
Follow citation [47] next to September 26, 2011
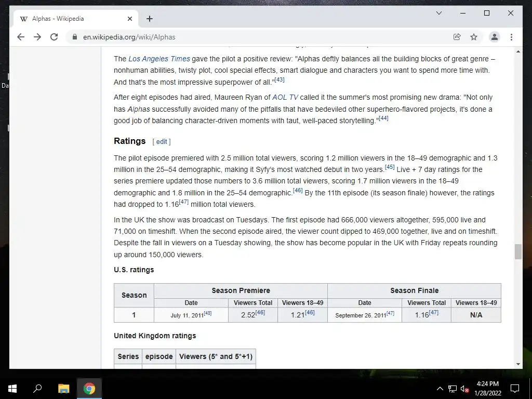coord(390,313)
